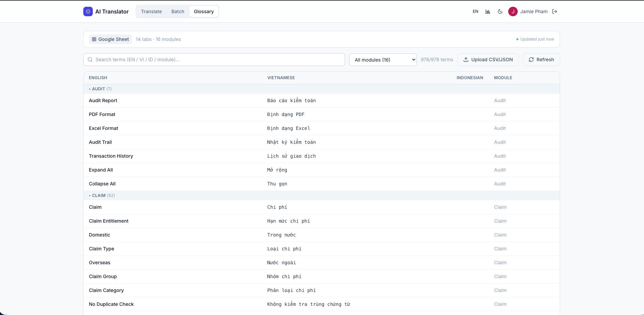Select the Collapse All term row

click(322, 184)
